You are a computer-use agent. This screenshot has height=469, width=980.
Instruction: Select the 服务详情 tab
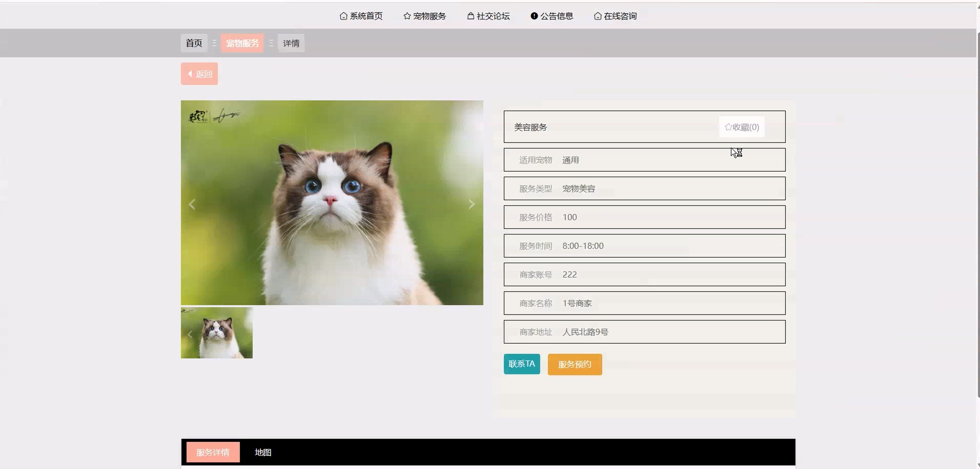point(213,452)
